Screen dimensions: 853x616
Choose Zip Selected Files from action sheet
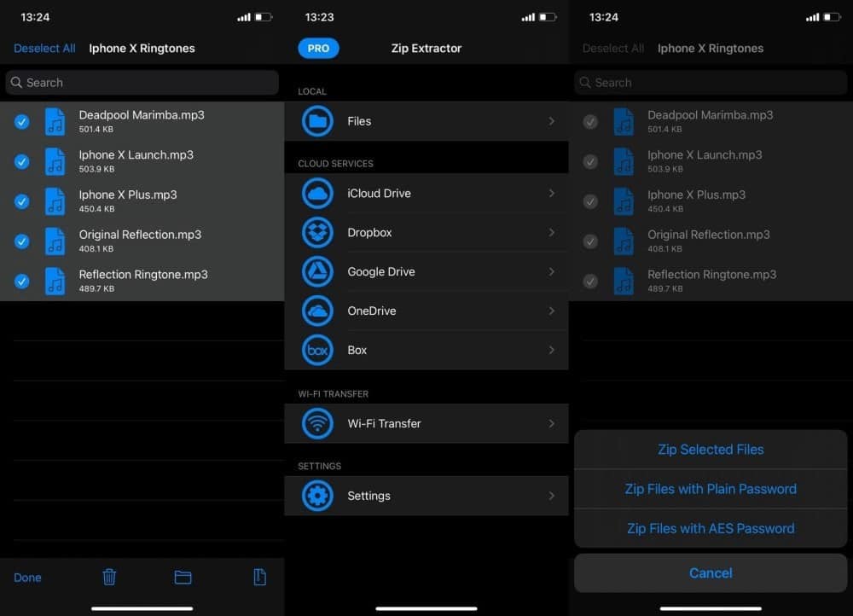(711, 450)
